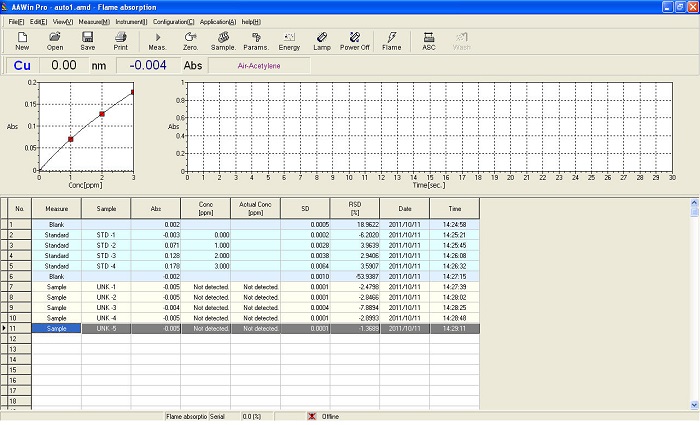Viewport: 700px width, 425px height.
Task: Click the Zero. toolbar icon
Action: 191,41
